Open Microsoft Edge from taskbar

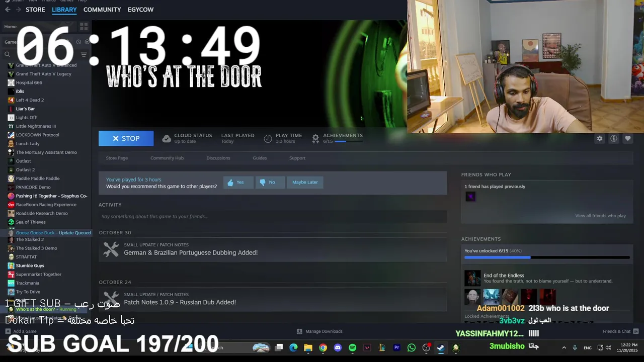293,347
